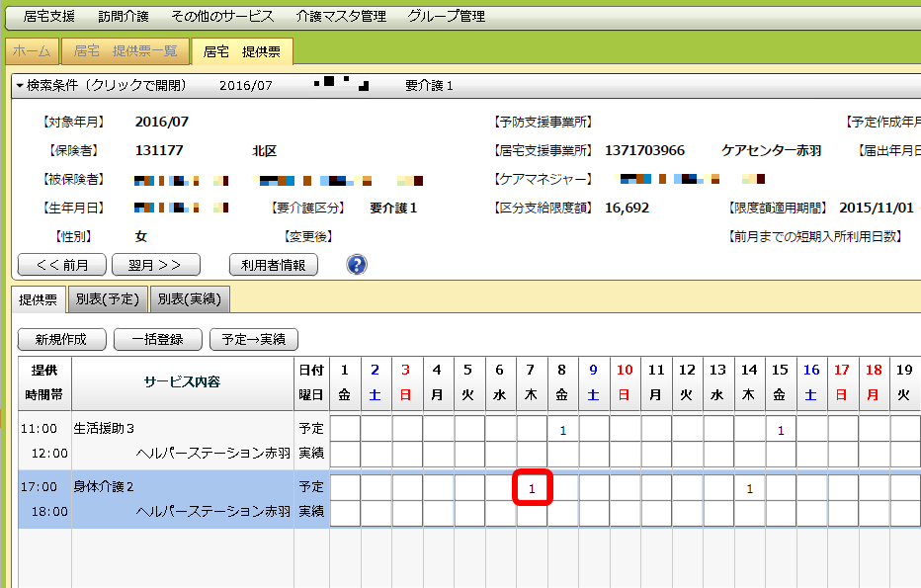Screen dimensions: 921x588
Task: Expand the 検索条件 search conditions panel
Action: point(99,86)
